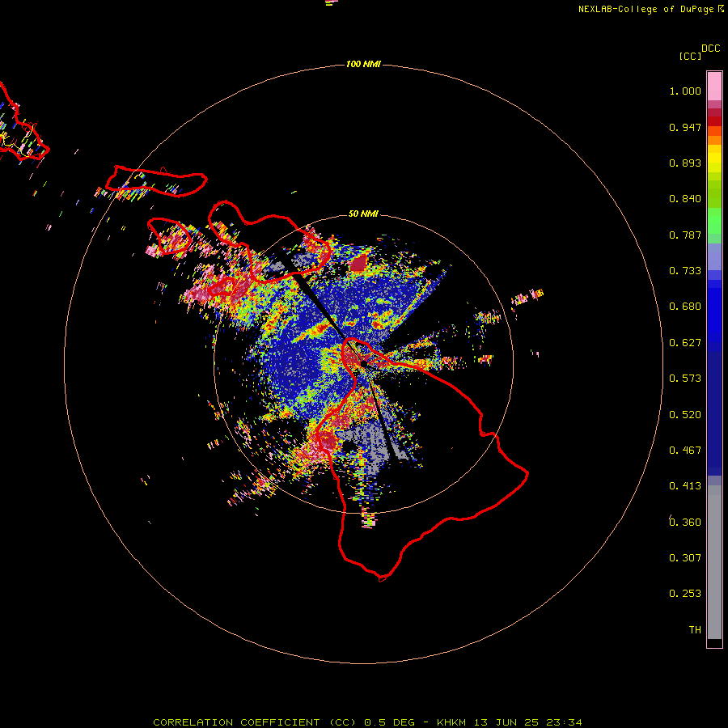The width and height of the screenshot is (728, 728).
Task: Click the TH threshold label on legend
Action: [695, 630]
